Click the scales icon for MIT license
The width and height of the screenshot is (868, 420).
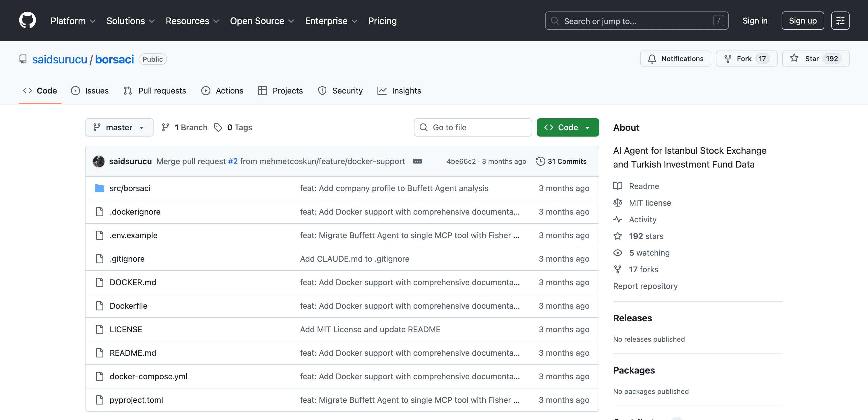point(618,203)
